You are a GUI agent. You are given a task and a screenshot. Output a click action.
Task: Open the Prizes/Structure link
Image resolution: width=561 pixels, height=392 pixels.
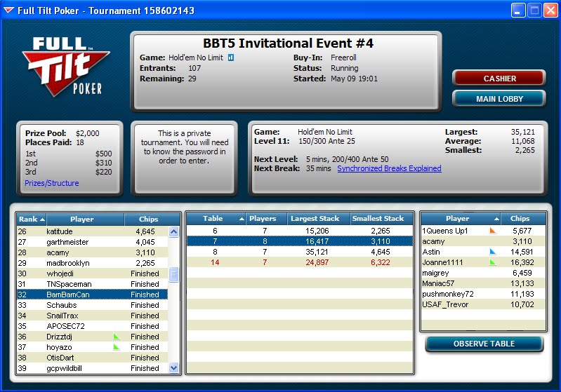click(51, 183)
